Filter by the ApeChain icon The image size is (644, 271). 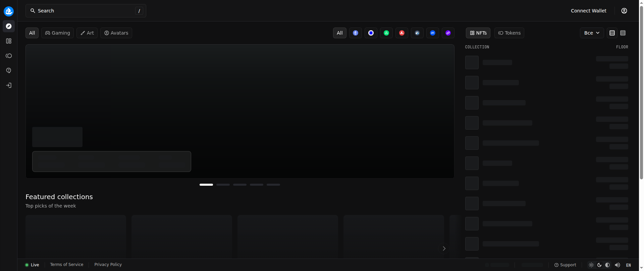[433, 33]
